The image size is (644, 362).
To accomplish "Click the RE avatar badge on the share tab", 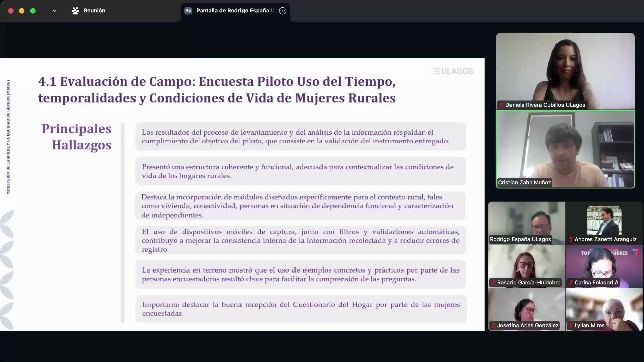I will (x=188, y=11).
